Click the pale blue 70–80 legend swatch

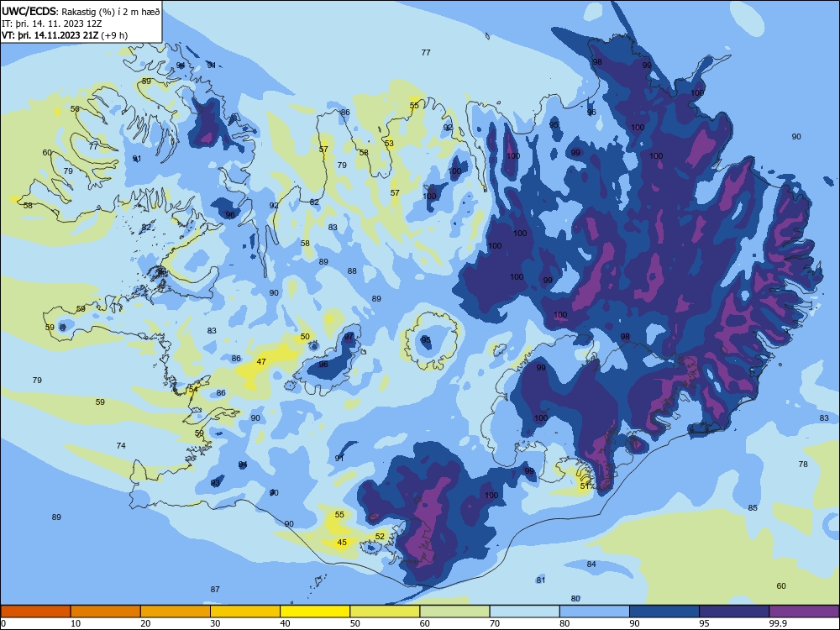coord(524,612)
